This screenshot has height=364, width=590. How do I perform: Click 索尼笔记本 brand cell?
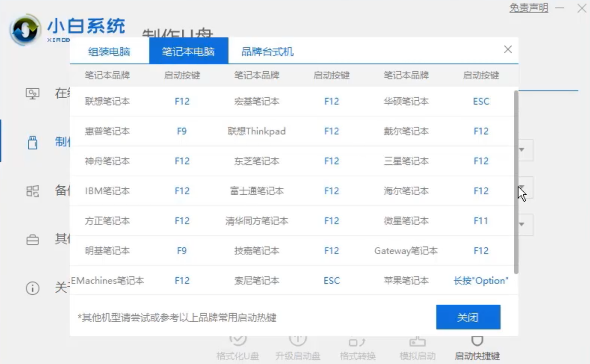click(x=257, y=280)
